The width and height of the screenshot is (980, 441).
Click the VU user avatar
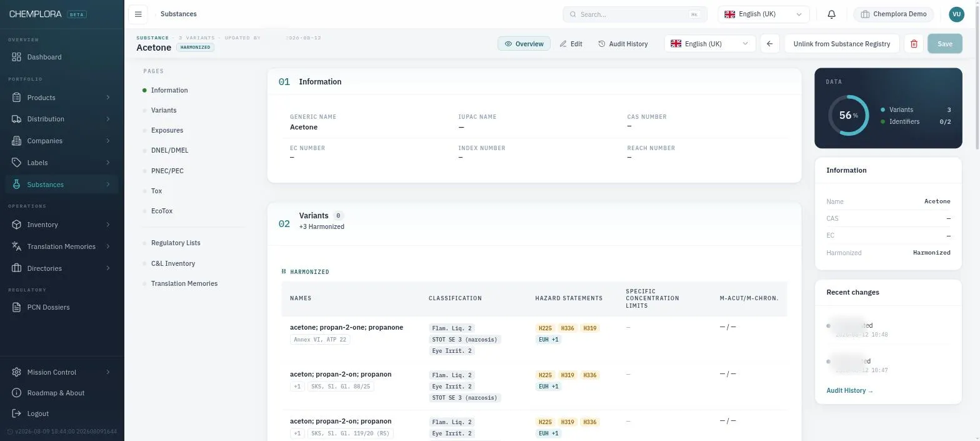pyautogui.click(x=956, y=14)
